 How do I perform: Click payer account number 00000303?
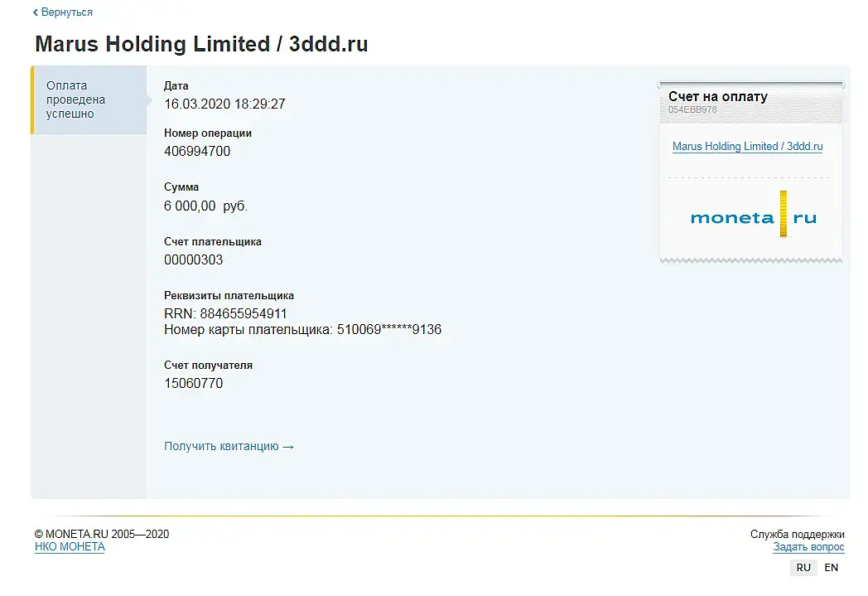coord(193,260)
